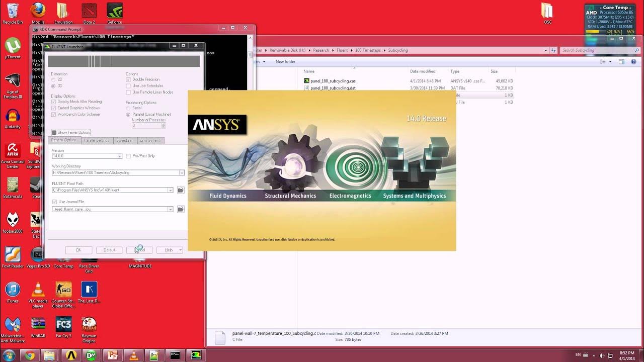644x362 pixels.
Task: Launch Counter-Strike Global Offensive shortcut
Action: coord(63,295)
